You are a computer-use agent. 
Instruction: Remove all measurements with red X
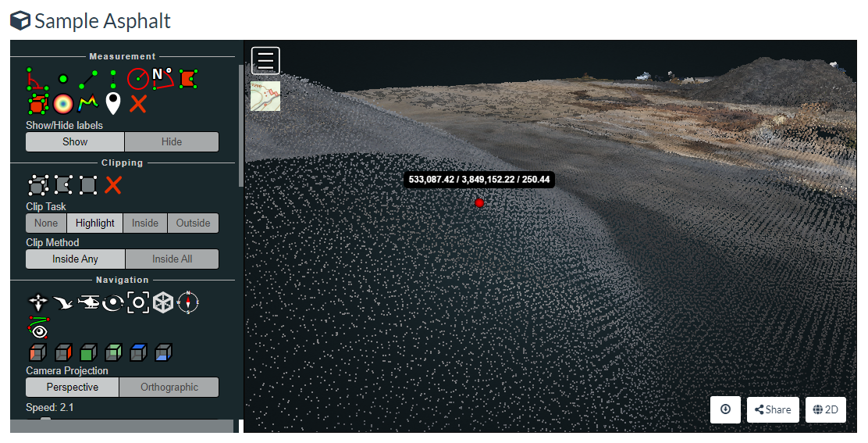[x=138, y=104]
